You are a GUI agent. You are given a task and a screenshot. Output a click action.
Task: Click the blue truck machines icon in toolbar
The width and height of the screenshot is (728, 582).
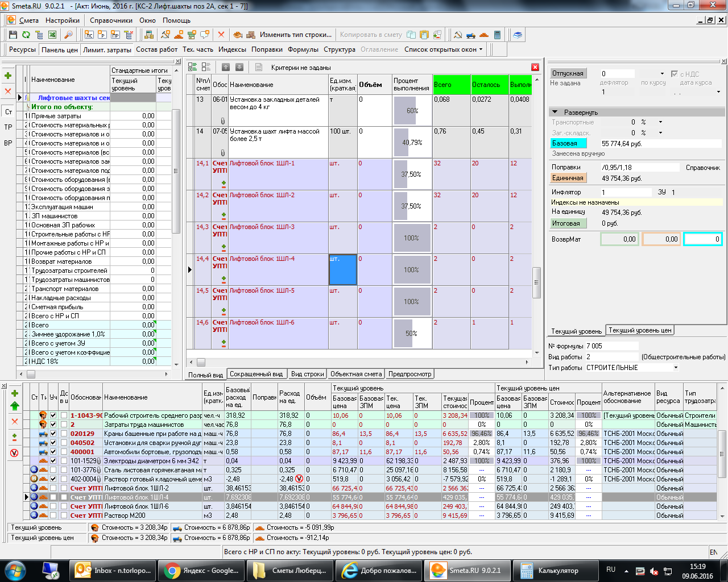point(471,35)
